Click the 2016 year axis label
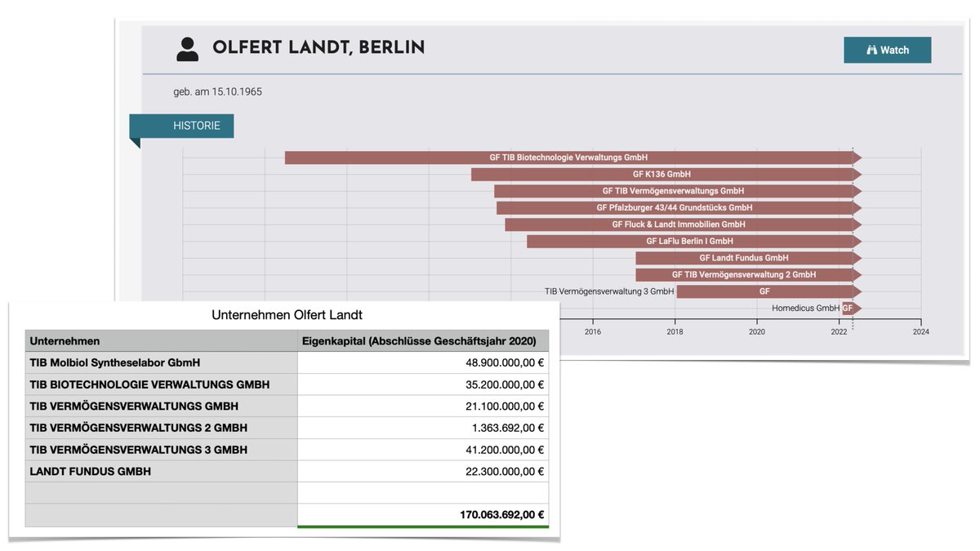This screenshot has width=980, height=551. click(593, 331)
